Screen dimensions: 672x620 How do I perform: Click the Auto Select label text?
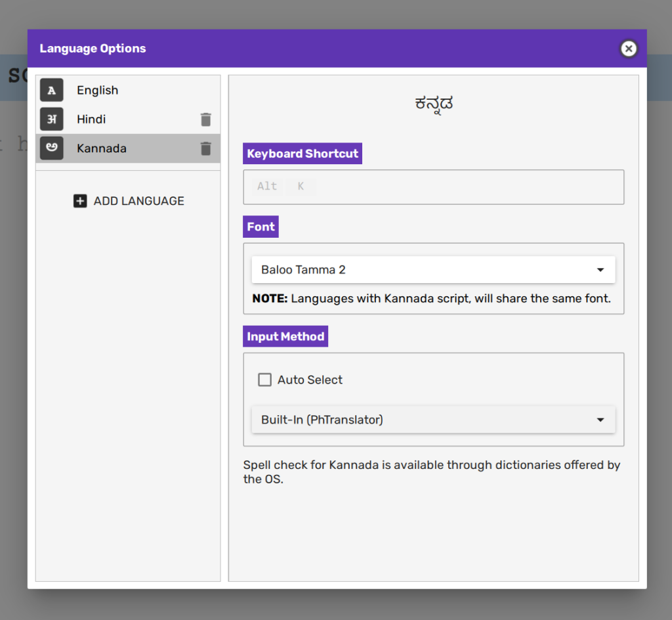click(x=310, y=380)
